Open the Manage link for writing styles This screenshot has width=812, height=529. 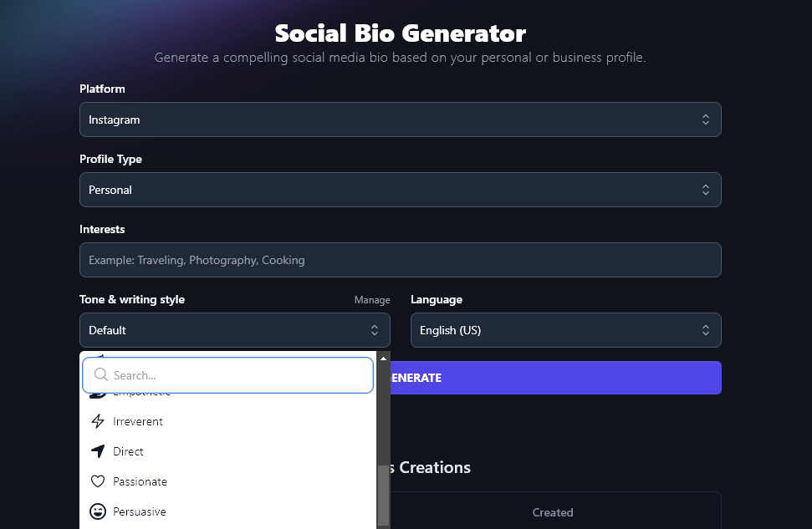(x=372, y=299)
